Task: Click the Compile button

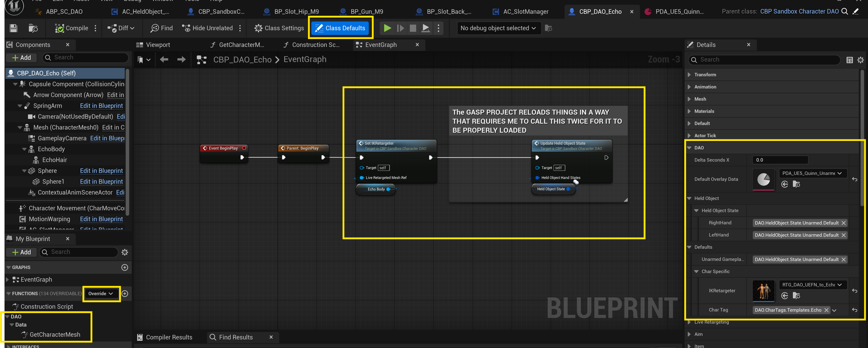Action: [x=72, y=28]
